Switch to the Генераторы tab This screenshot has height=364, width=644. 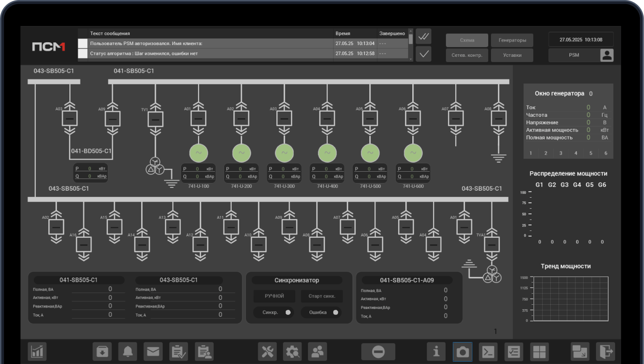pyautogui.click(x=512, y=40)
